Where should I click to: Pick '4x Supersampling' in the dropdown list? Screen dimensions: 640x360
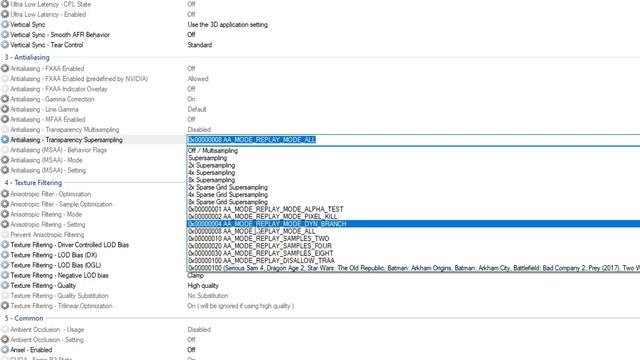tap(413, 173)
